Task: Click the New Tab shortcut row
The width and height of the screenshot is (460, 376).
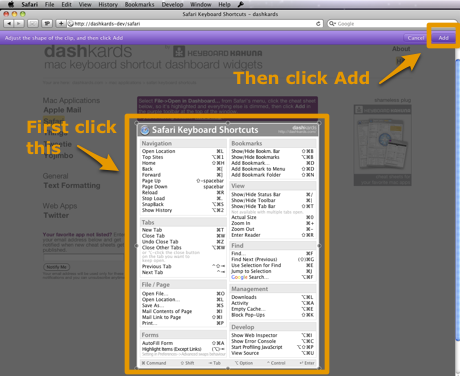Action: click(183, 230)
